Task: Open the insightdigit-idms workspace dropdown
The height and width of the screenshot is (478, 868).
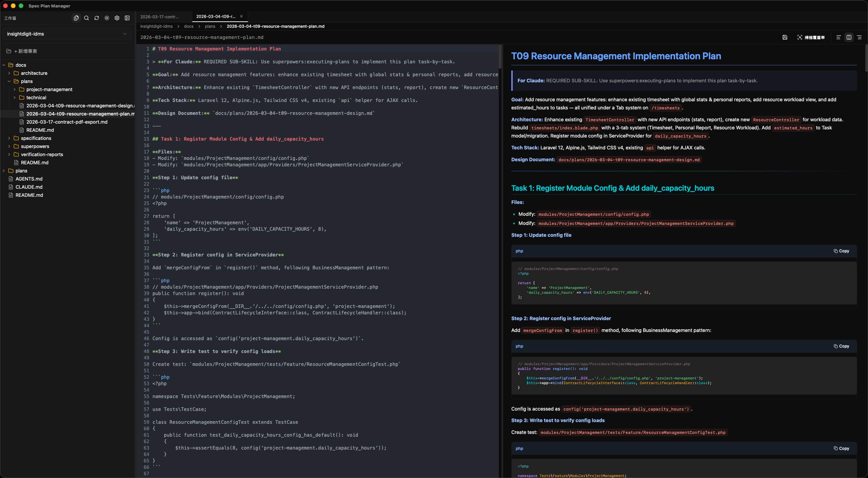Action: click(67, 34)
